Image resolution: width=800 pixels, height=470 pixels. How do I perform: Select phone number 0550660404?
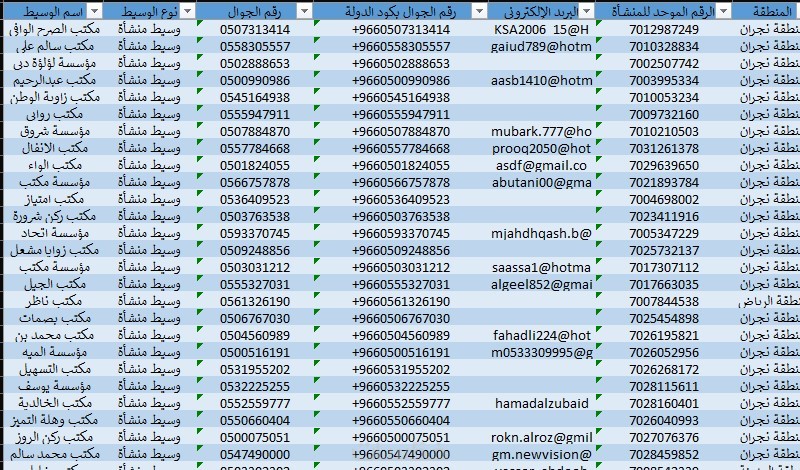click(x=255, y=420)
